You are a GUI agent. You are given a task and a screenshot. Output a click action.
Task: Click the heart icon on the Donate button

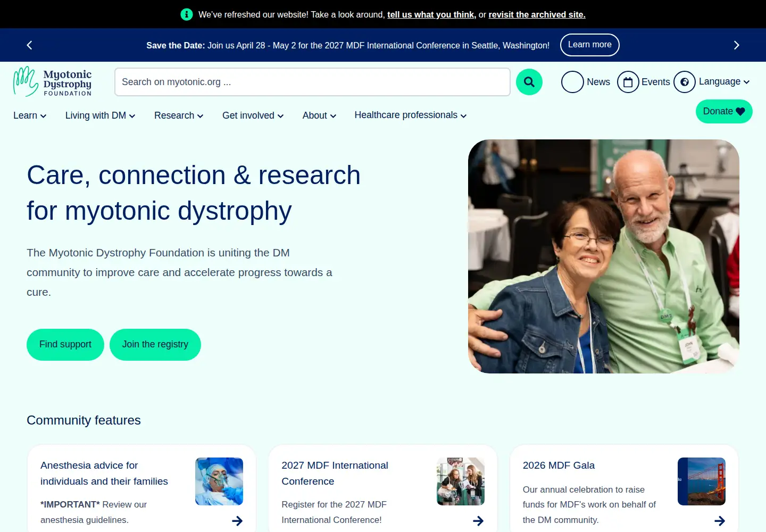pos(740,112)
